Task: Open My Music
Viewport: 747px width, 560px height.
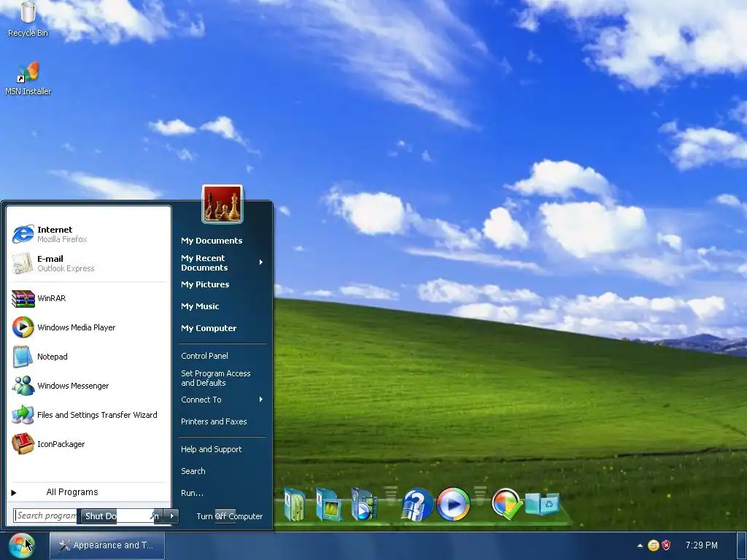Action: click(200, 306)
